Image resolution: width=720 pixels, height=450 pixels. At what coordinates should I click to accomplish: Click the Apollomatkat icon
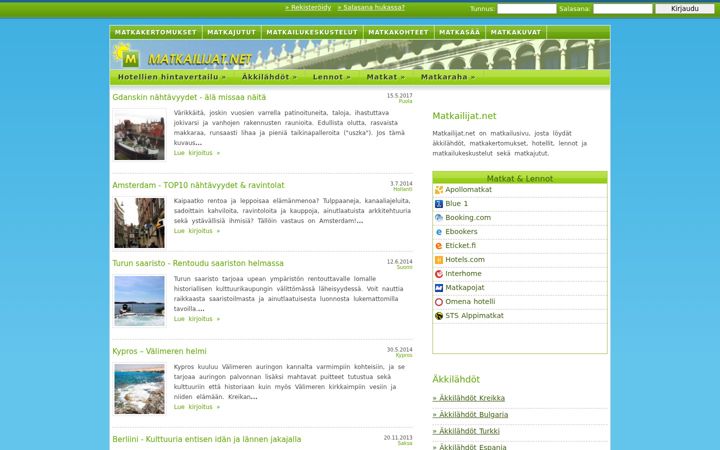pos(439,190)
